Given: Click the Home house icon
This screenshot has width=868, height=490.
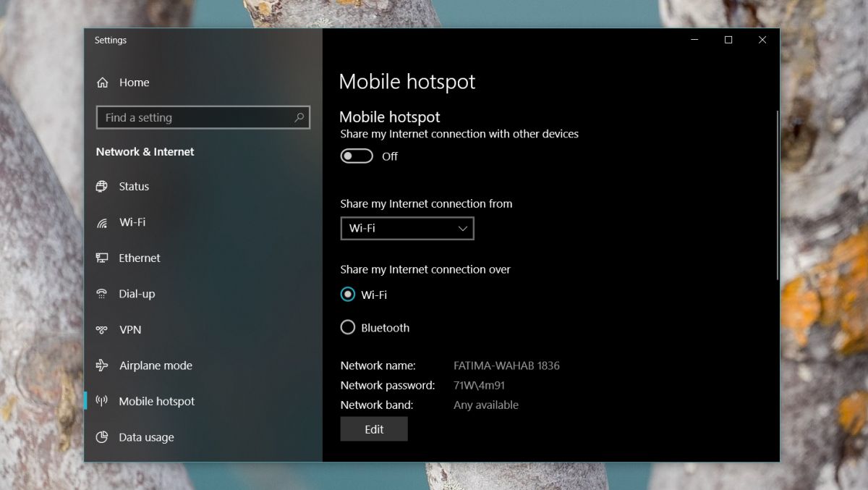Looking at the screenshot, I should click(x=102, y=83).
